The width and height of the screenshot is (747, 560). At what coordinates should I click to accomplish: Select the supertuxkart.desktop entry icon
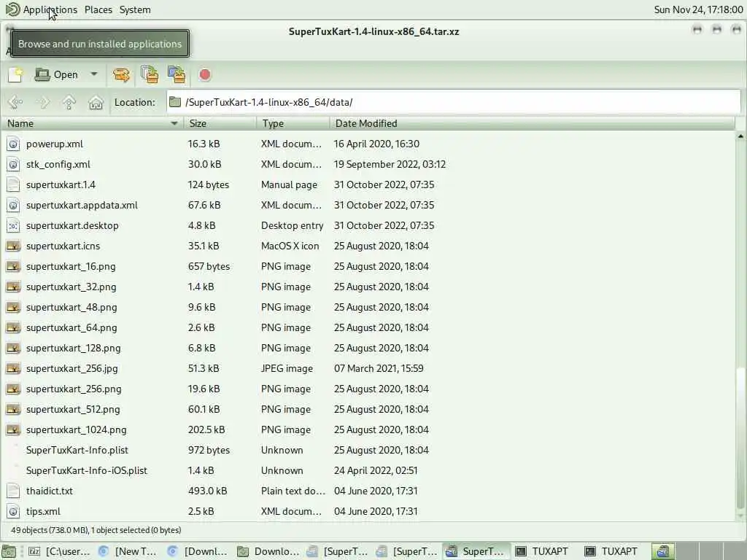tap(13, 226)
